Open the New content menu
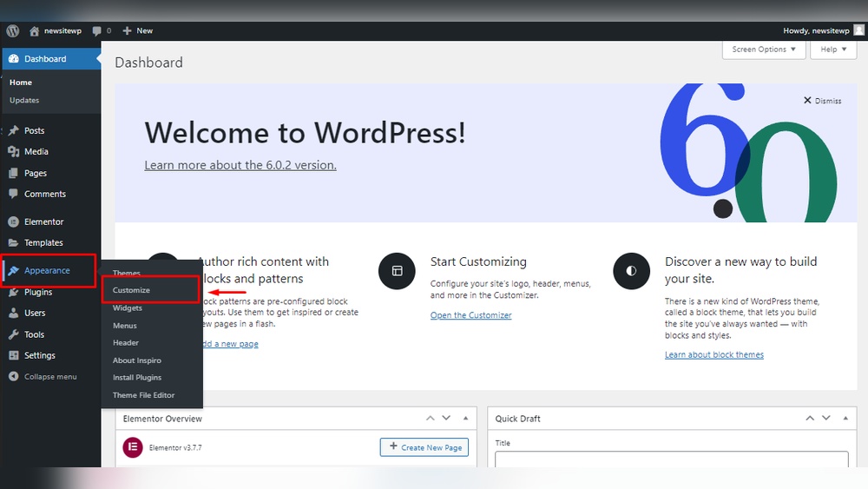Image resolution: width=868 pixels, height=489 pixels. 138,31
